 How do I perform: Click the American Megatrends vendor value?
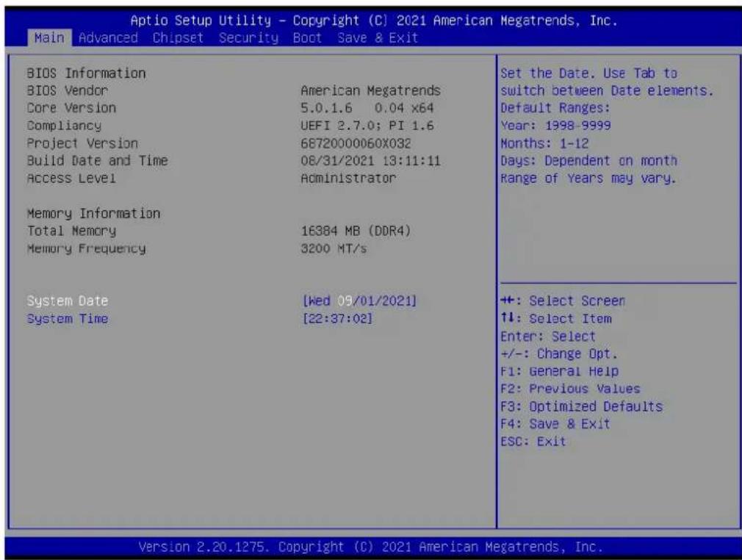coord(370,90)
